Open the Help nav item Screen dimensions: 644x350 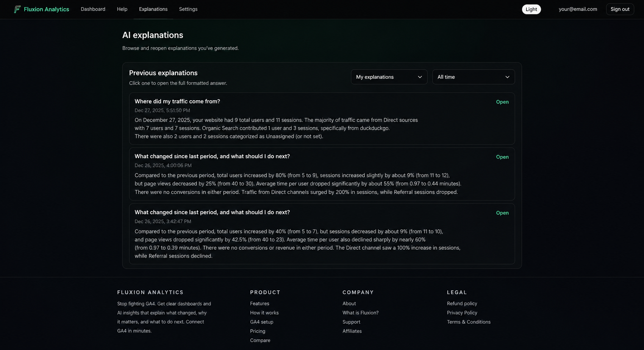tap(122, 9)
